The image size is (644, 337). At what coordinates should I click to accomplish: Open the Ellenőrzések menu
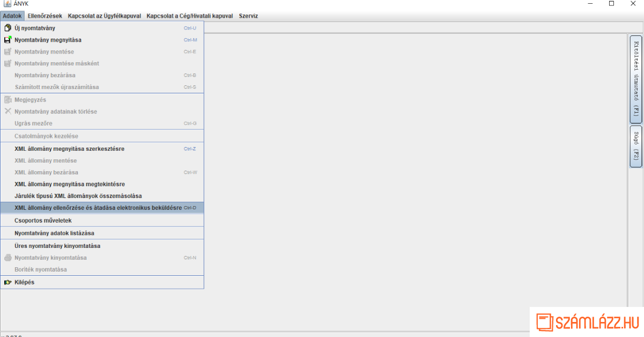pyautogui.click(x=45, y=16)
